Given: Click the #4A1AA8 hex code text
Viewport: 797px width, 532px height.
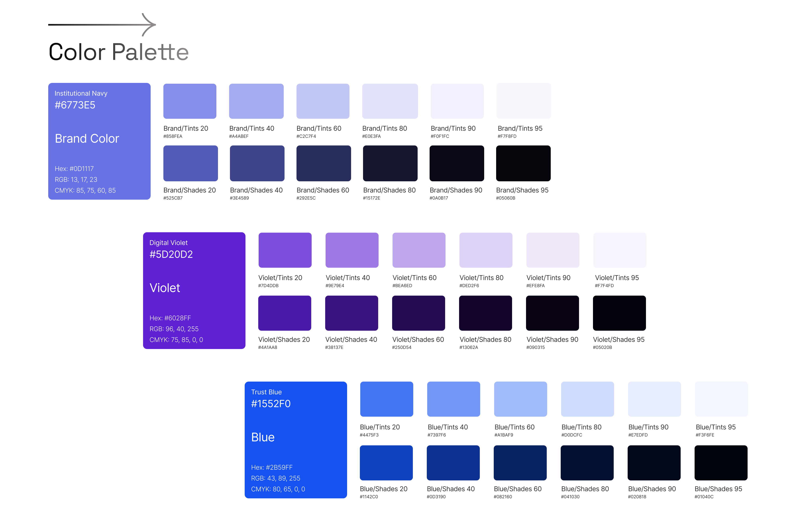Looking at the screenshot, I should coord(267,347).
